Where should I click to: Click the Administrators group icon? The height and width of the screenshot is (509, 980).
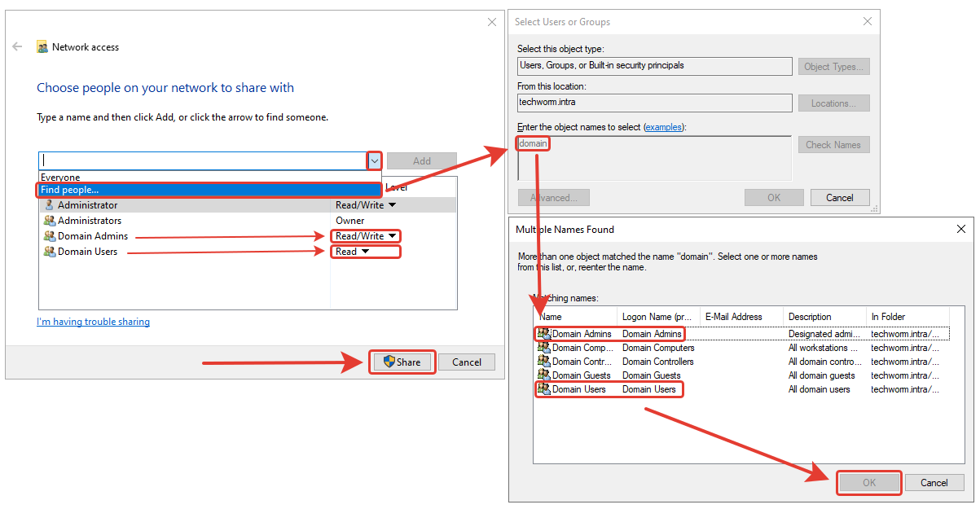[49, 221]
